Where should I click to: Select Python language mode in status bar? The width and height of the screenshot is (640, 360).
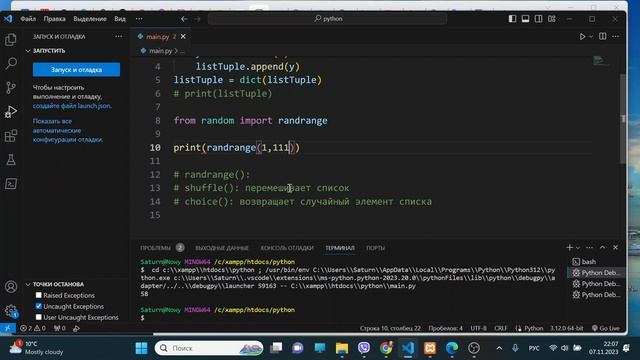(x=533, y=328)
